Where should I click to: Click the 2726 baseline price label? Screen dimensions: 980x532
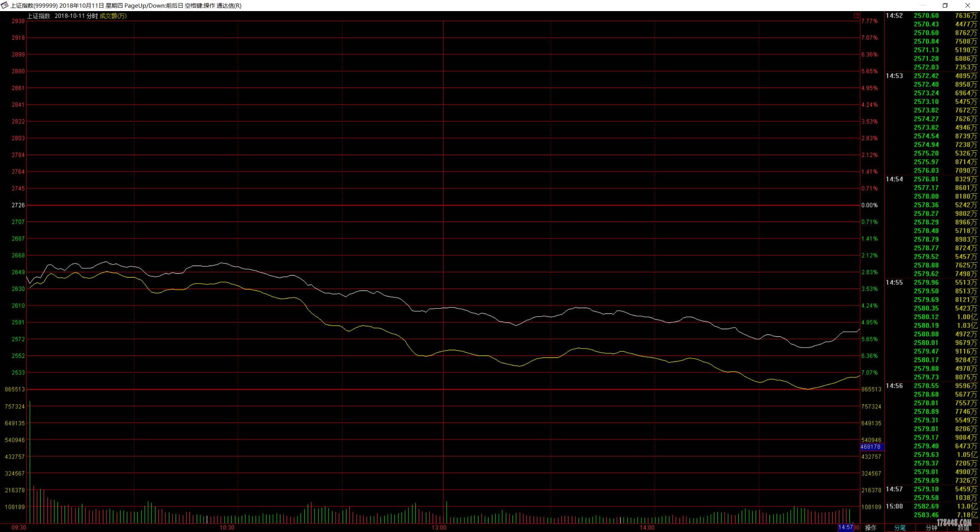18,206
